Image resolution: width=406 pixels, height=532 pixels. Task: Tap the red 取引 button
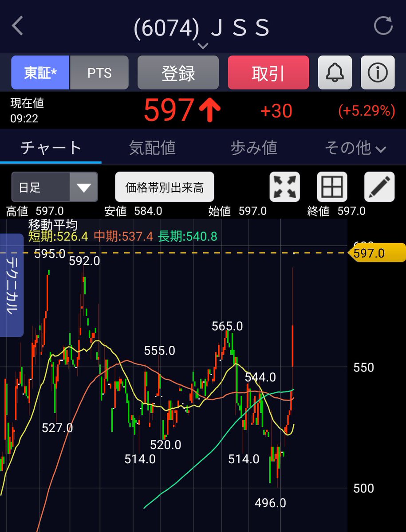(268, 73)
